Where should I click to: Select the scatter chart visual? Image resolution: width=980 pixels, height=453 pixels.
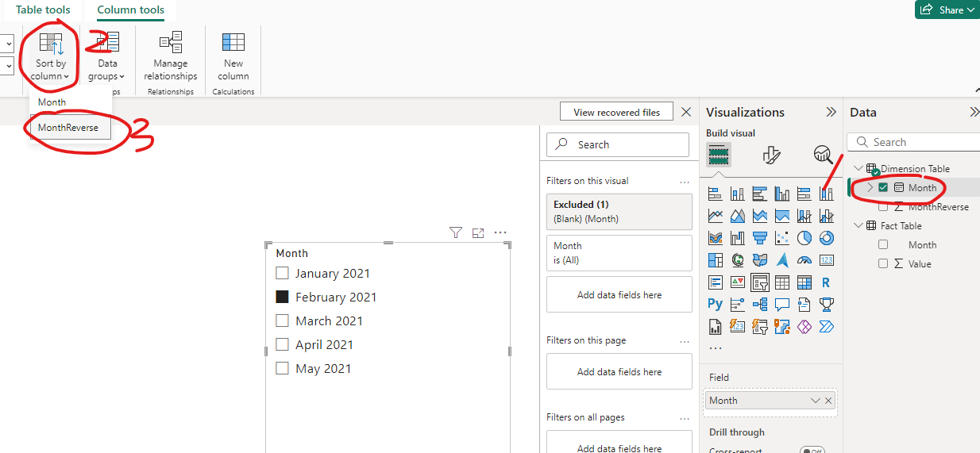782,238
